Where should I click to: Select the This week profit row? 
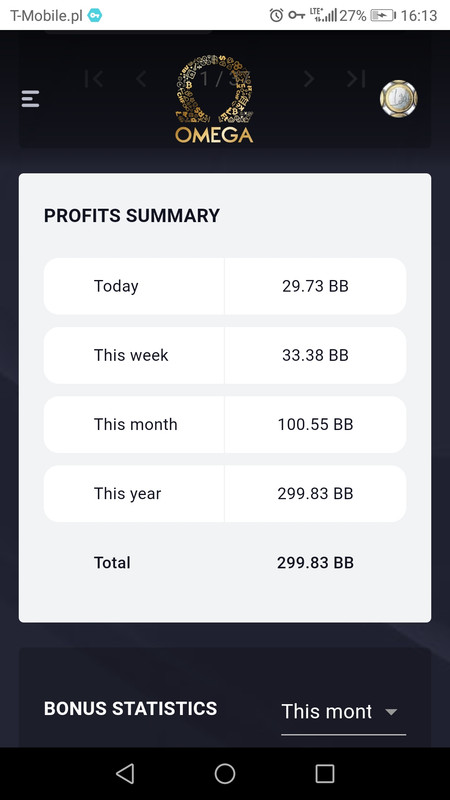point(225,356)
